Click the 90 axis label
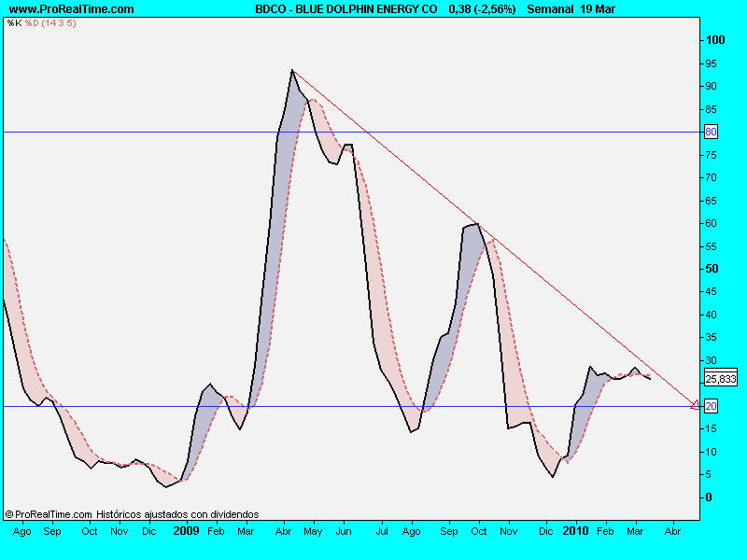This screenshot has width=747, height=560. tap(711, 86)
